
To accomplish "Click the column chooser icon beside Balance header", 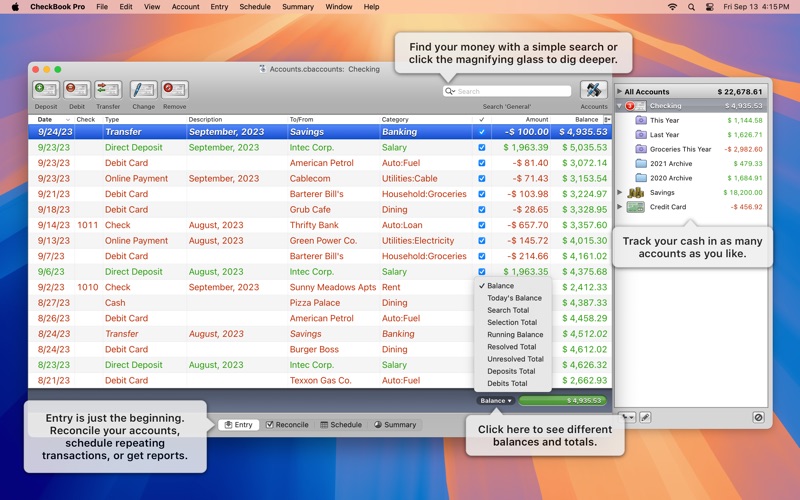I will click(x=607, y=119).
